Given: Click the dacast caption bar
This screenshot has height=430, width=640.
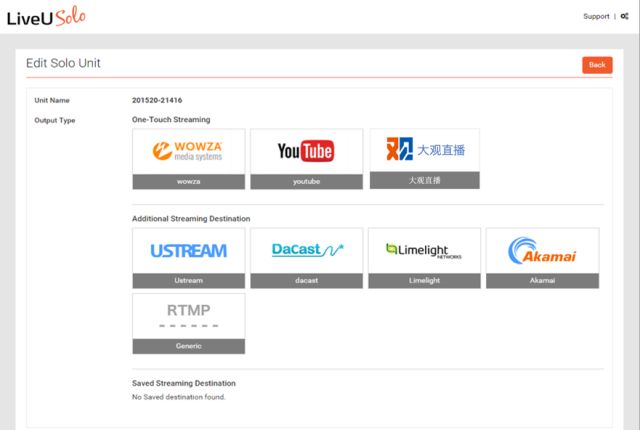Looking at the screenshot, I should (307, 281).
